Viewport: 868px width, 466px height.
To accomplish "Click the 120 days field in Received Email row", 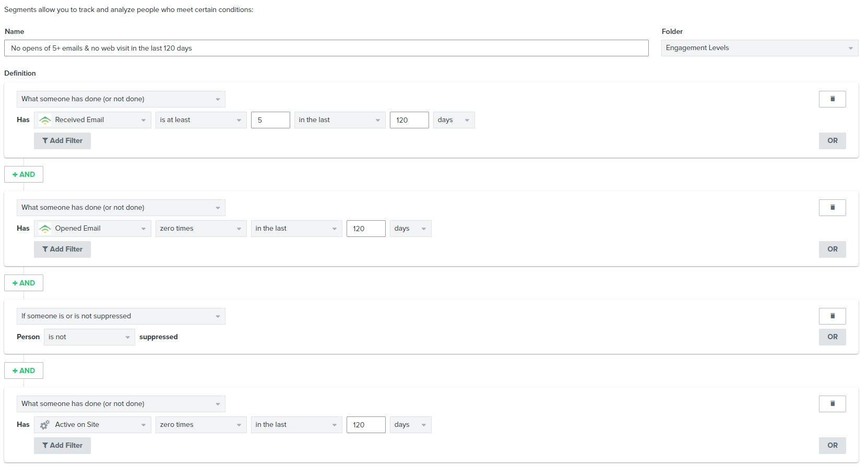I will [409, 120].
